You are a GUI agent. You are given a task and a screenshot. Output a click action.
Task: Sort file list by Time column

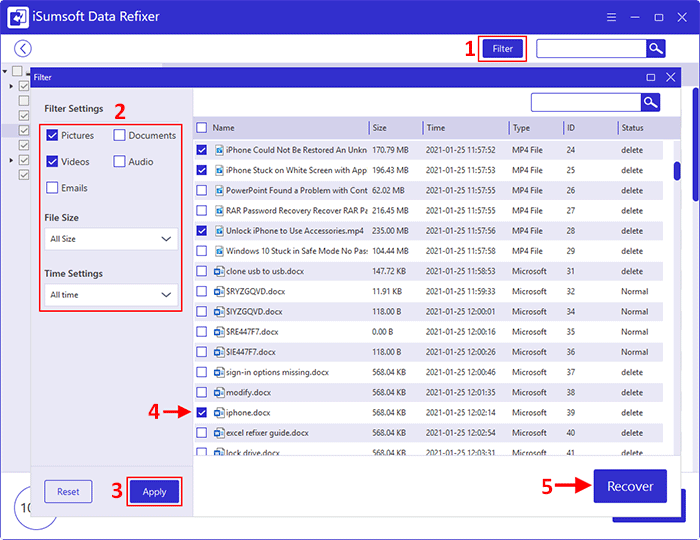[436, 128]
